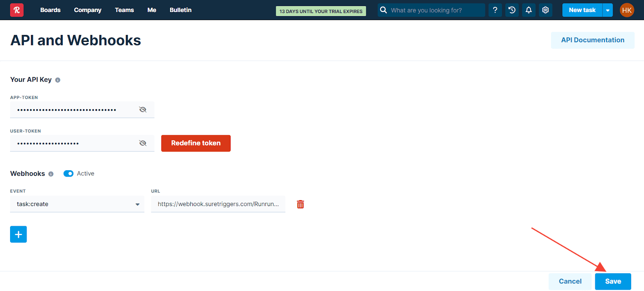This screenshot has width=644, height=291.
Task: Click info icon beside Your API Key
Action: coord(58,80)
